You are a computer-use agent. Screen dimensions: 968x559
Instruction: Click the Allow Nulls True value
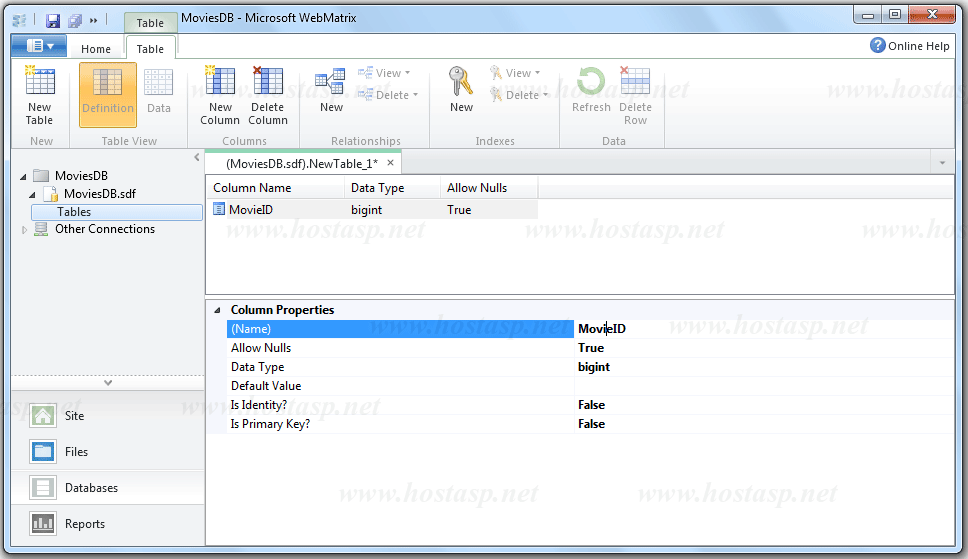(x=764, y=348)
